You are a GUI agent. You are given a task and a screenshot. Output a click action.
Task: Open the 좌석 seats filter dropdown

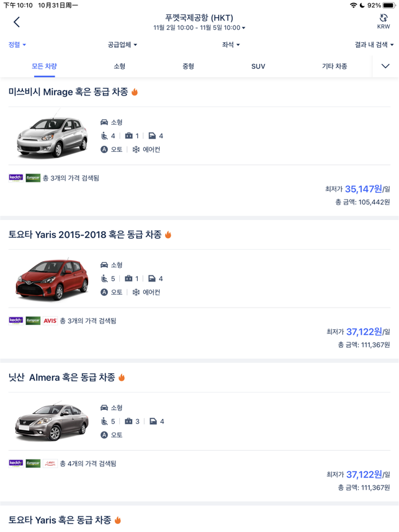pyautogui.click(x=231, y=45)
